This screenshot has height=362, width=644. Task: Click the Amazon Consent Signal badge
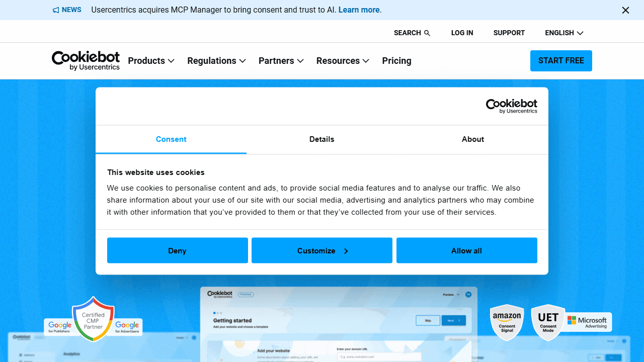click(507, 322)
